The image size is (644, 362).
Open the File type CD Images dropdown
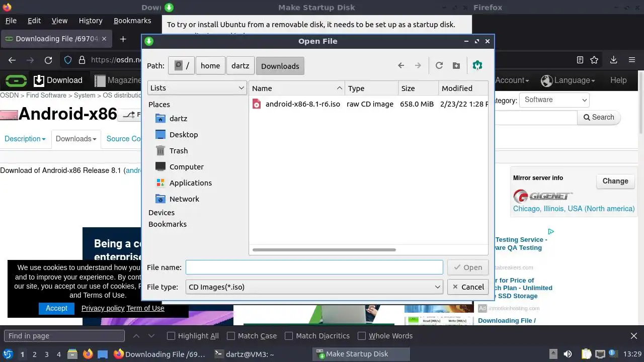click(x=314, y=287)
